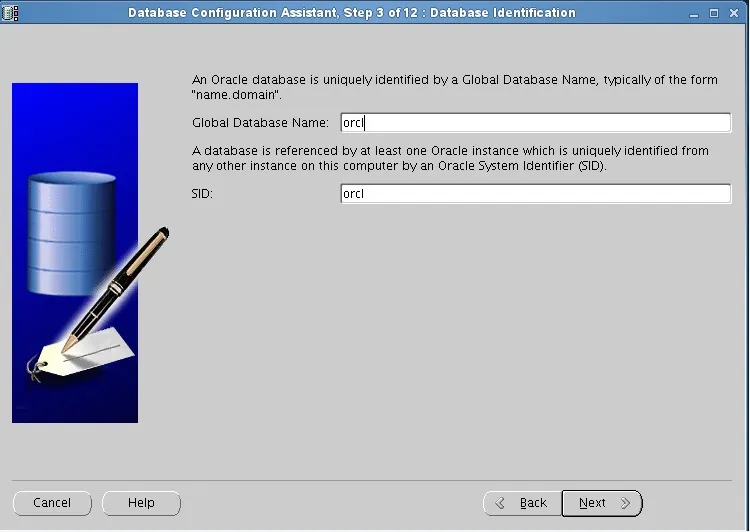Open Help for Database Identification
The height and width of the screenshot is (532, 750).
coord(141,503)
